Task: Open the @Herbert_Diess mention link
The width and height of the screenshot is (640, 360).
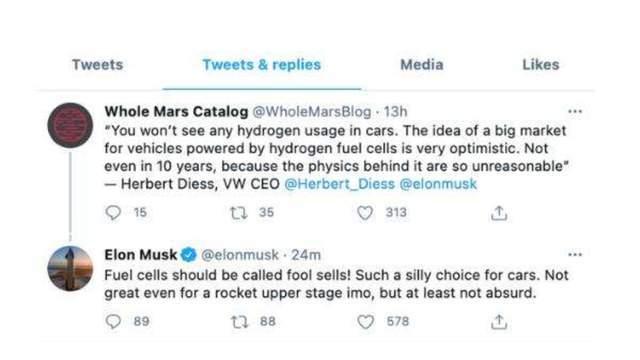Action: [339, 184]
